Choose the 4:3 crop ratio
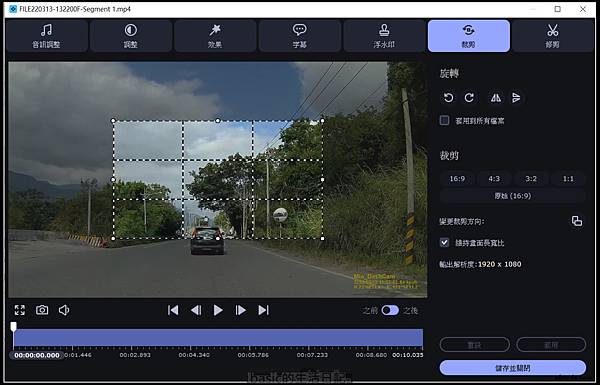The height and width of the screenshot is (385, 600). 494,179
